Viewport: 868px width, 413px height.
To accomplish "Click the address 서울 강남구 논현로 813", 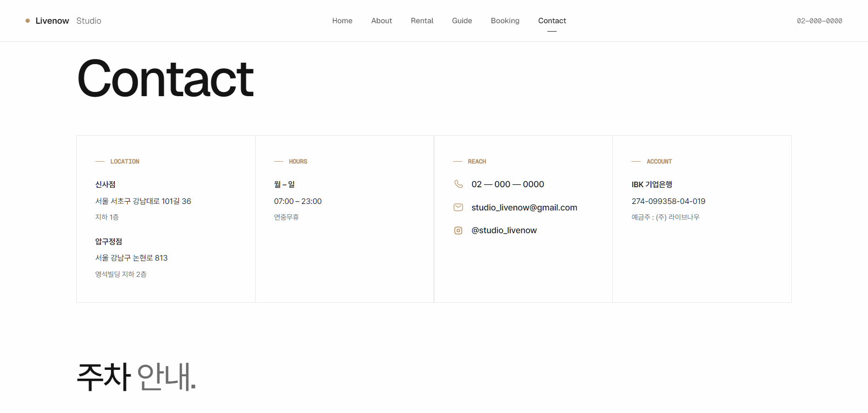I will pos(132,258).
